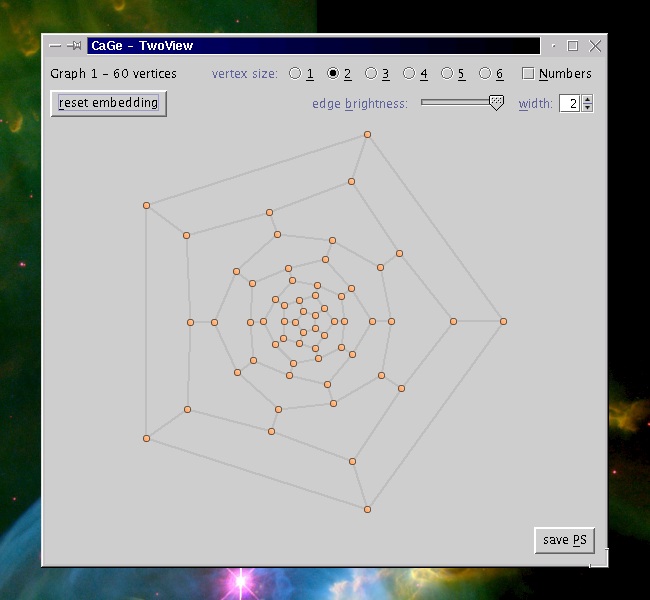Select vertex size 5 radio button
Screen dimensions: 650x600
[x=447, y=73]
